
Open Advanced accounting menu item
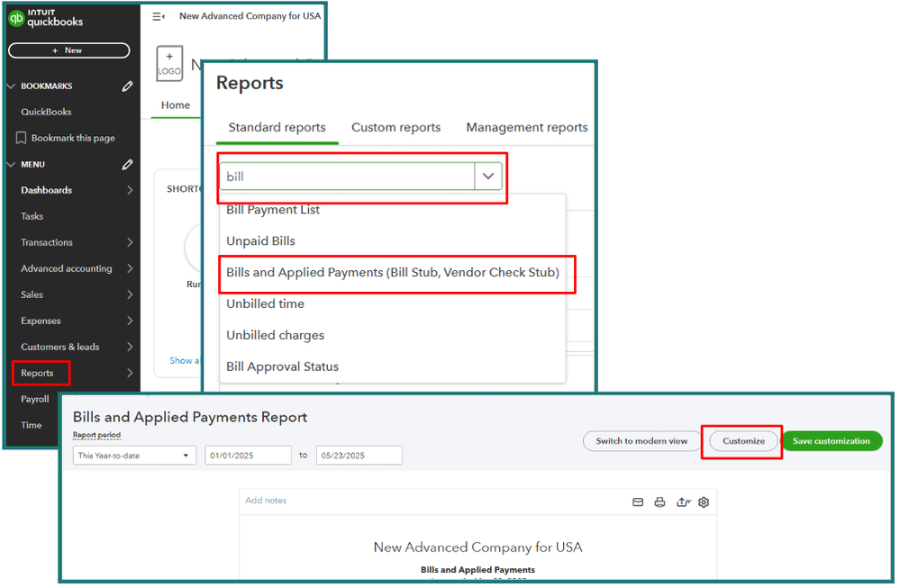(x=67, y=268)
